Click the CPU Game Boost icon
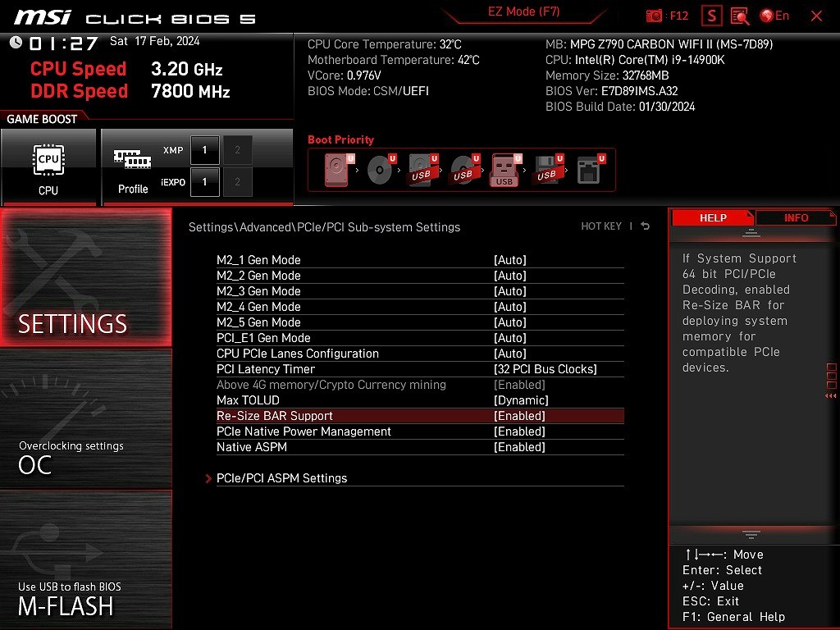 (x=48, y=167)
